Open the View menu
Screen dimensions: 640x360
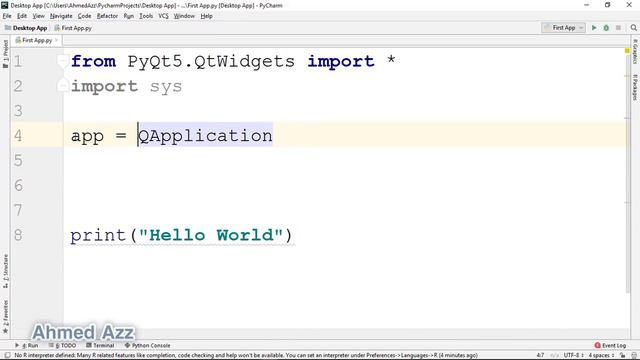coord(38,16)
